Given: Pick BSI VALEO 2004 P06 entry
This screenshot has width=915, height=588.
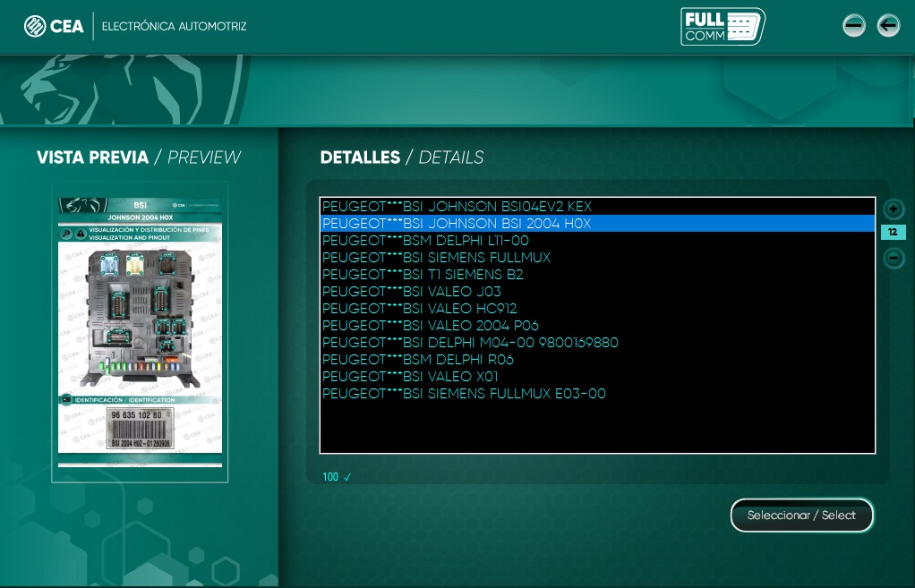Looking at the screenshot, I should (x=431, y=326).
